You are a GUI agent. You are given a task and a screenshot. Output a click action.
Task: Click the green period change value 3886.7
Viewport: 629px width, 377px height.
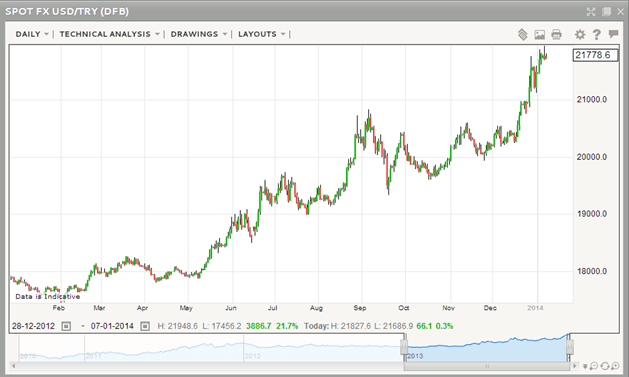point(258,326)
